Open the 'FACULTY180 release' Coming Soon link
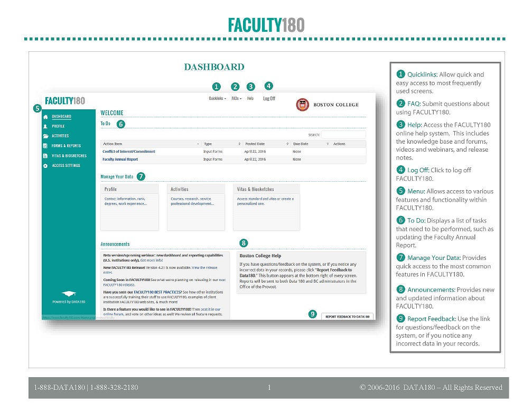Viewport: 532px width, 411px height. 119,285
